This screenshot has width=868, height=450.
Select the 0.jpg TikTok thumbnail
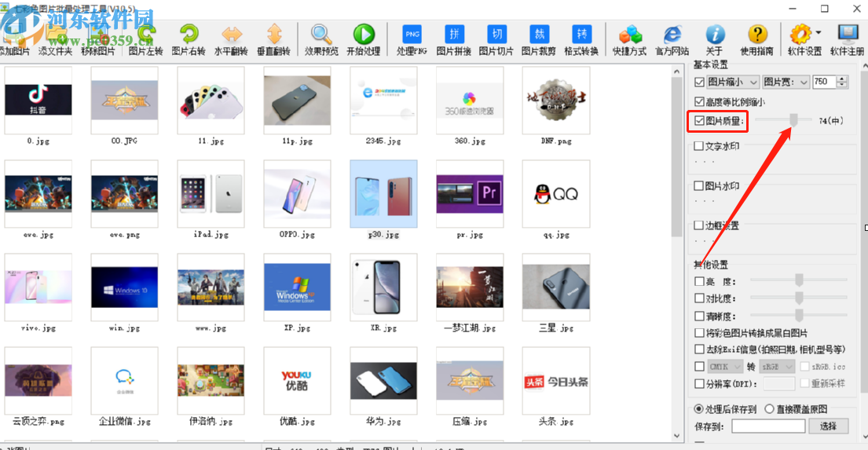[38, 101]
